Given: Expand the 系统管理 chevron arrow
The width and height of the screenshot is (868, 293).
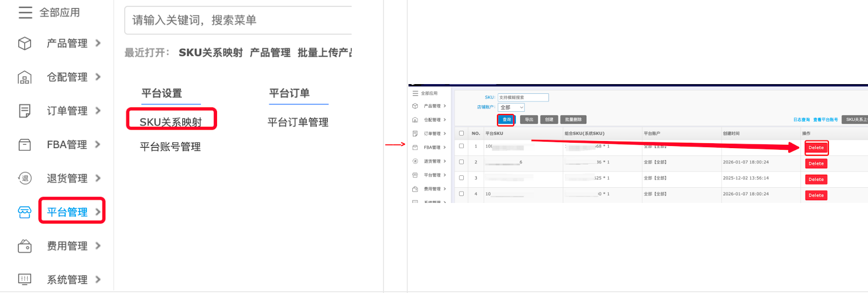Looking at the screenshot, I should [x=98, y=279].
